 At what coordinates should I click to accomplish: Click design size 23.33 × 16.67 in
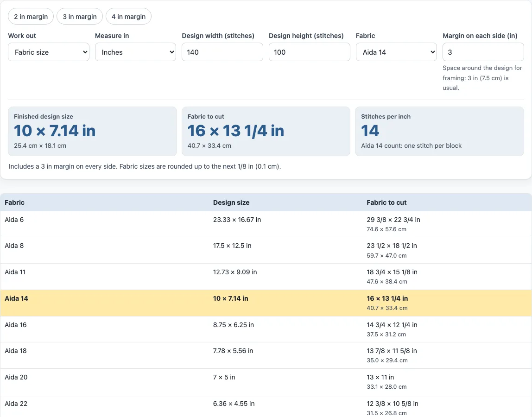tap(237, 220)
